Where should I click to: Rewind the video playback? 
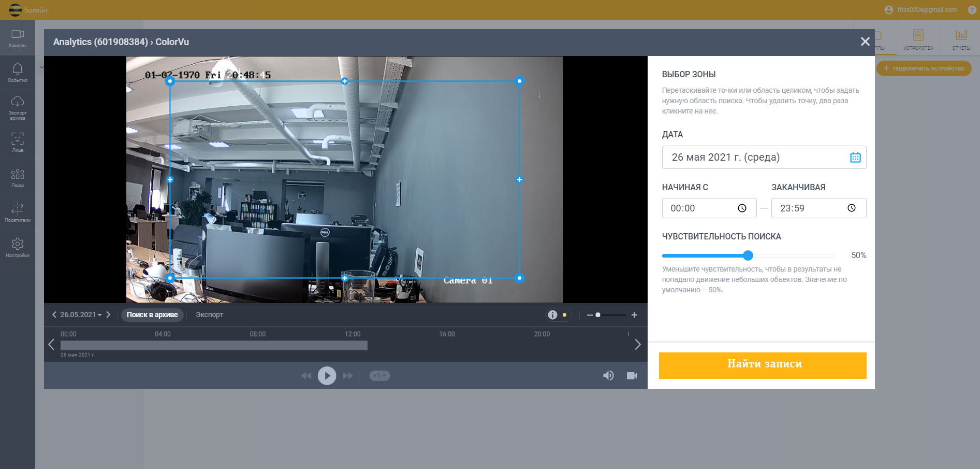pos(306,376)
